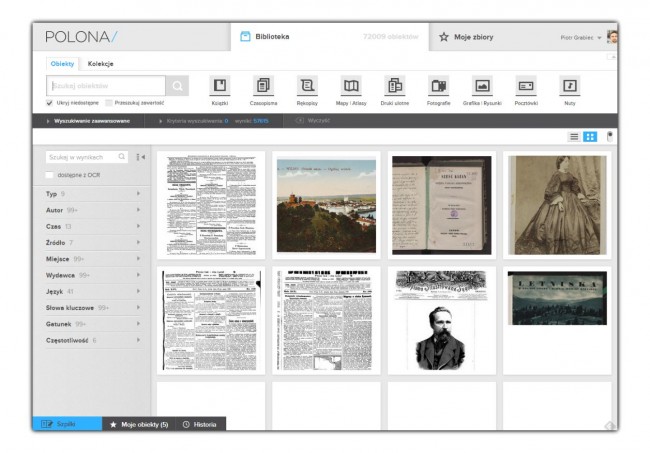650x453 pixels.
Task: Open the Biblioteka tab
Action: [x=330, y=36]
